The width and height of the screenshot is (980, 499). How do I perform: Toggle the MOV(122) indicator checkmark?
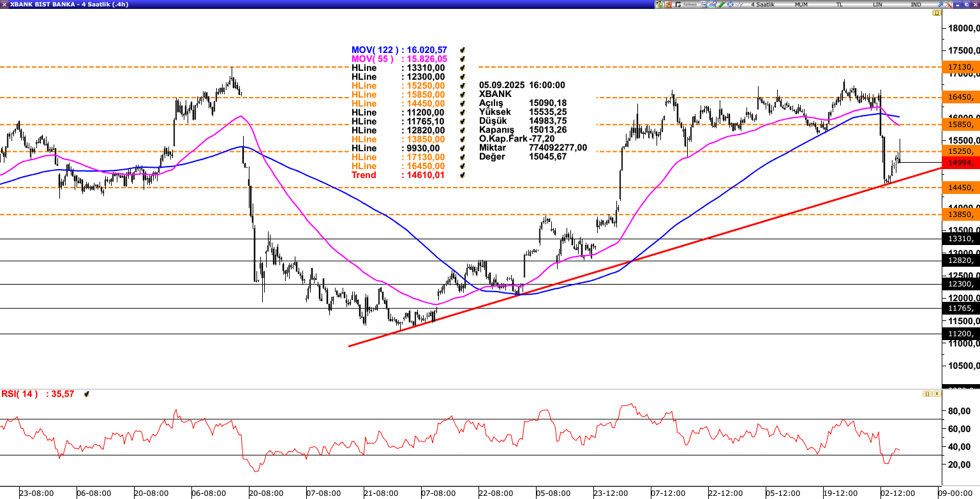462,50
